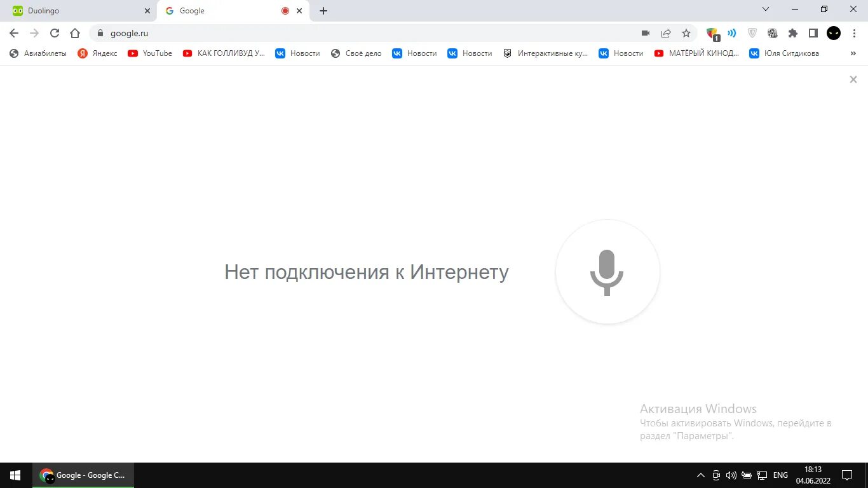
Task: Click the dark profile avatar icon
Action: pyautogui.click(x=833, y=33)
